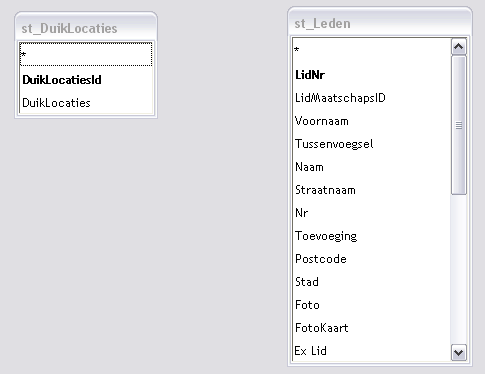Image resolution: width=485 pixels, height=374 pixels.
Task: Select the Voornaam field
Action: [x=372, y=121]
